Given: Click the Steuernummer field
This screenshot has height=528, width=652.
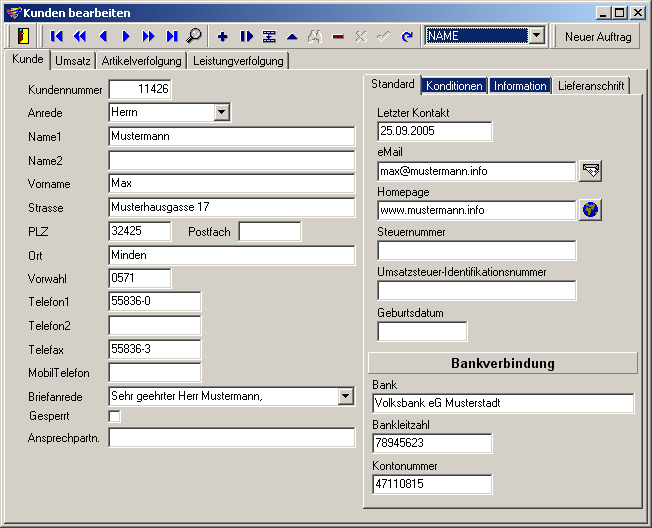Looking at the screenshot, I should pos(477,250).
